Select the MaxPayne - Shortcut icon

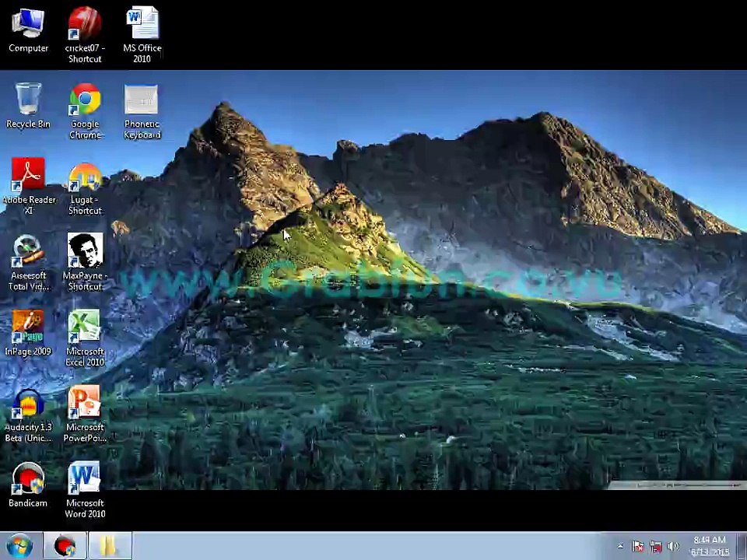coord(85,262)
